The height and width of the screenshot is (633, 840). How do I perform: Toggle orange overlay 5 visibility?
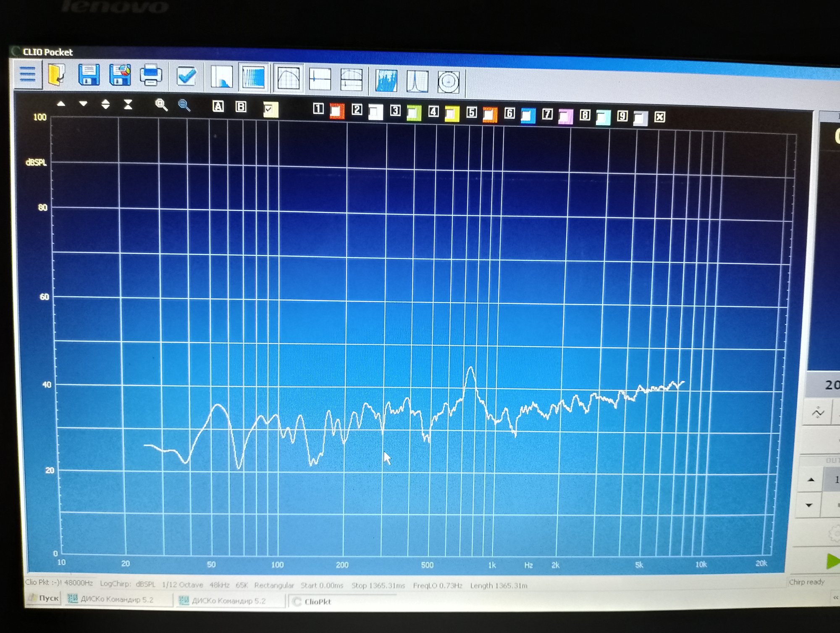click(x=490, y=115)
